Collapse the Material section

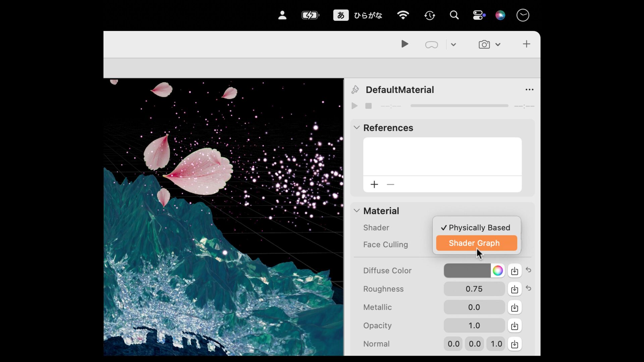click(357, 211)
